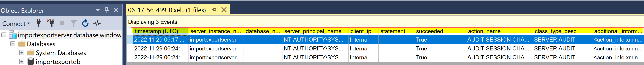Open Object Explorer window position dropdown arrow

(98, 10)
